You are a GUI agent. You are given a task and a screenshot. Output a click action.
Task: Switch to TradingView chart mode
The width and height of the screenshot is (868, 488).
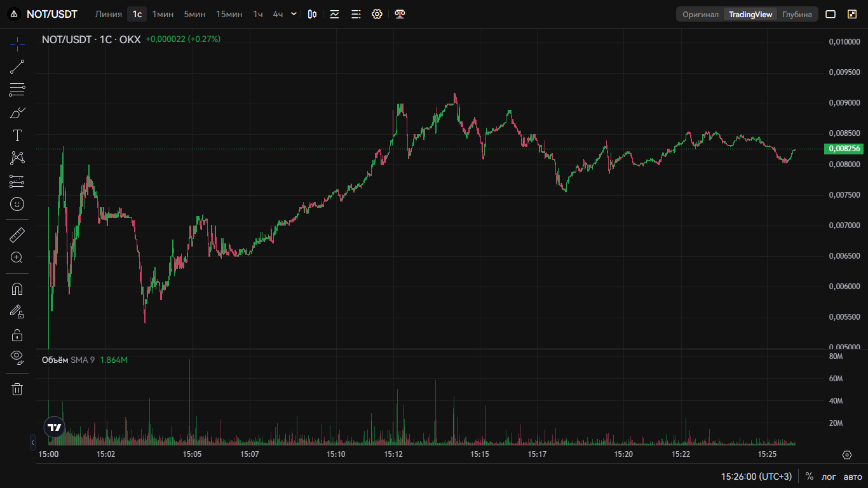click(x=750, y=14)
